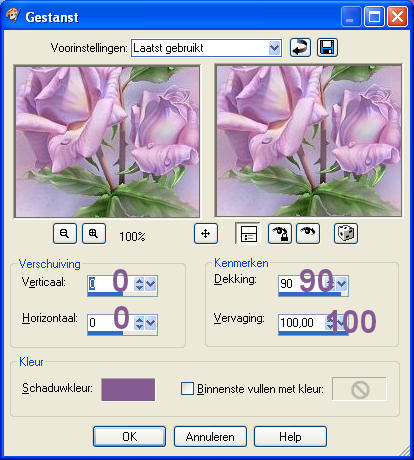Click the Vervaging value field

click(x=302, y=322)
